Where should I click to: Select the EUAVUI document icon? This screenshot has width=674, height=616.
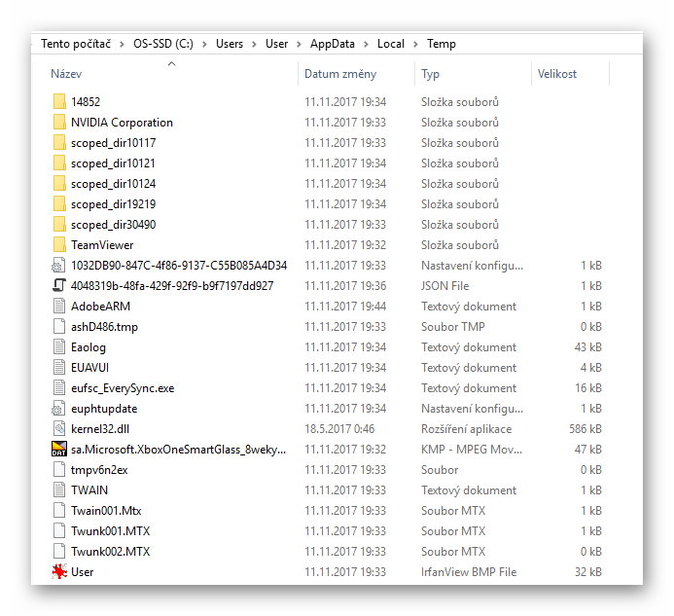[x=59, y=368]
